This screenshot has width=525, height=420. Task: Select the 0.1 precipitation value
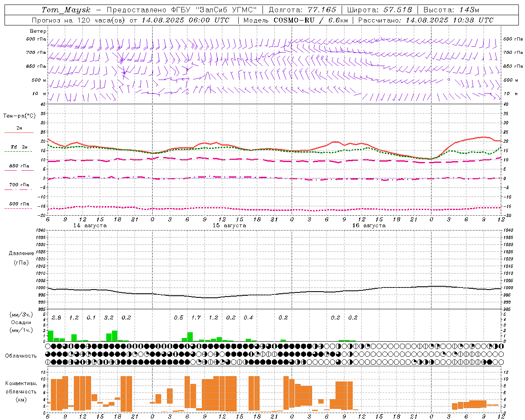pos(91,317)
